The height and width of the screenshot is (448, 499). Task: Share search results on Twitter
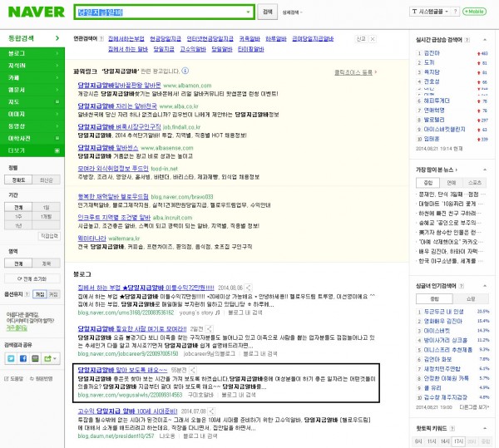(11, 359)
